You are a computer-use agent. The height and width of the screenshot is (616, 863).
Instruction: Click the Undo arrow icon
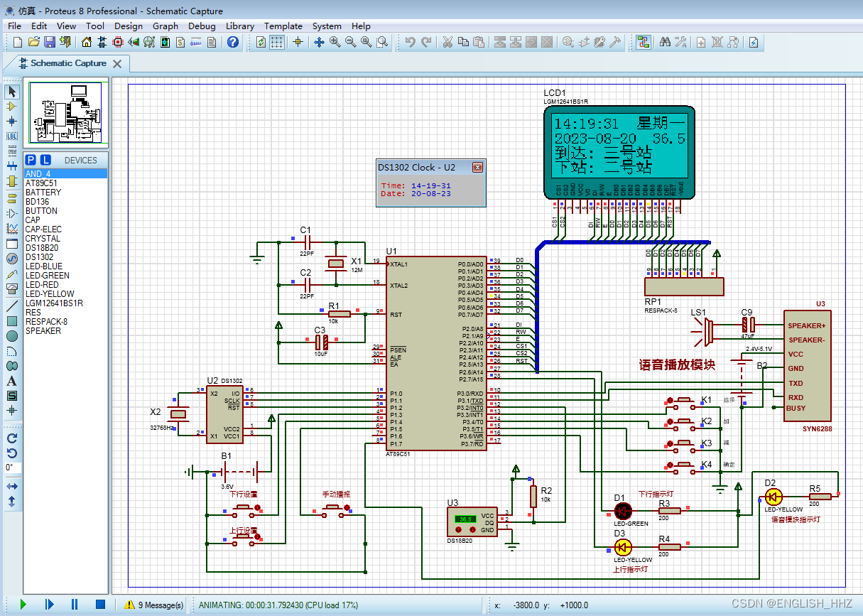pyautogui.click(x=410, y=43)
